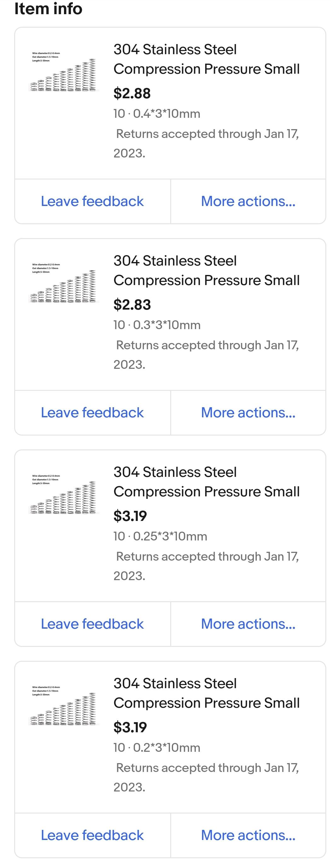Leave feedback for the 0.25*3*10mm item

(92, 624)
